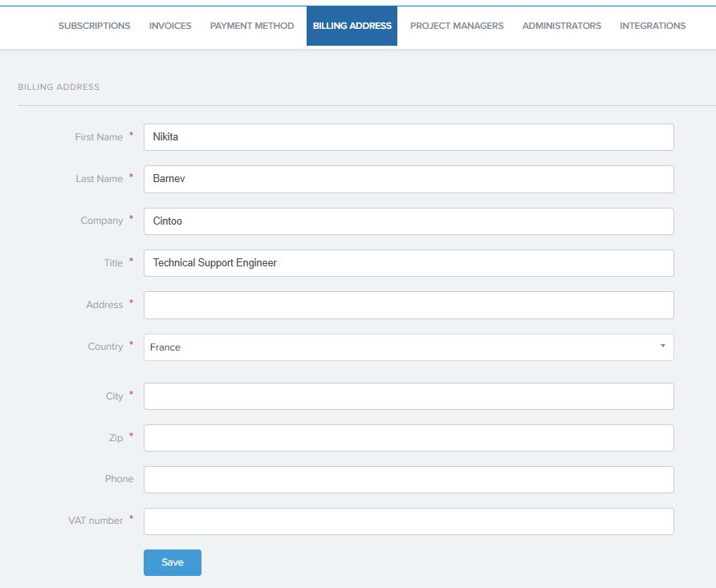The height and width of the screenshot is (588, 716).
Task: Click the Last Name label
Action: (x=99, y=179)
